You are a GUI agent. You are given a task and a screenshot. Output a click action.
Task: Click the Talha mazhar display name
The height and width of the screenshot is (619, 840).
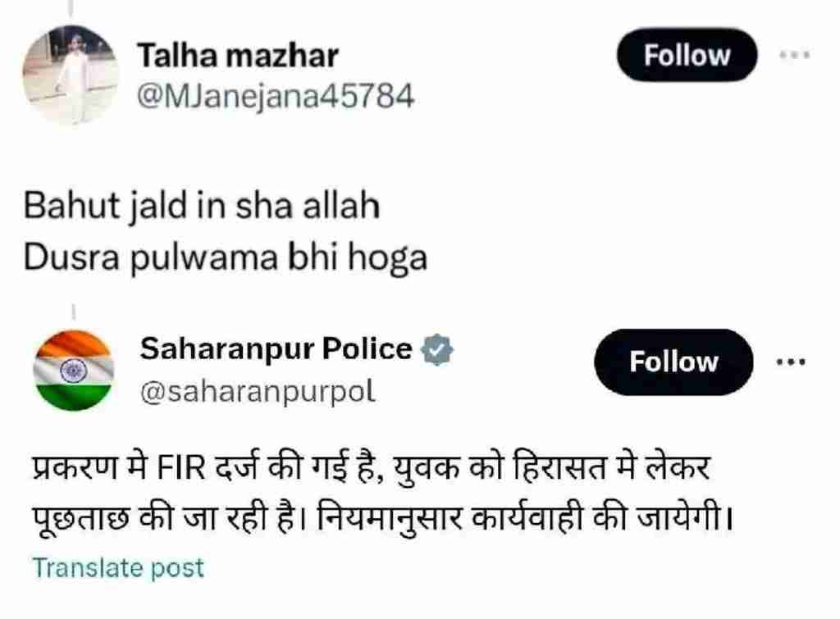[x=238, y=56]
